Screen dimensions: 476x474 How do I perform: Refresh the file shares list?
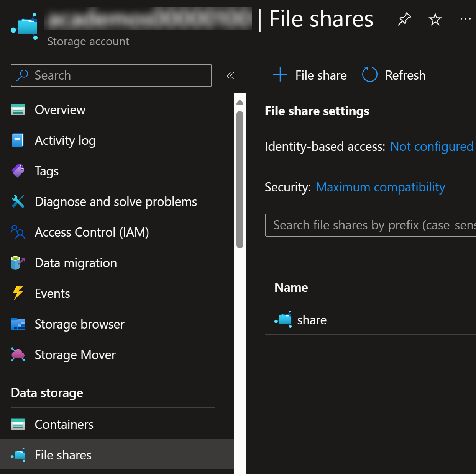tap(394, 75)
